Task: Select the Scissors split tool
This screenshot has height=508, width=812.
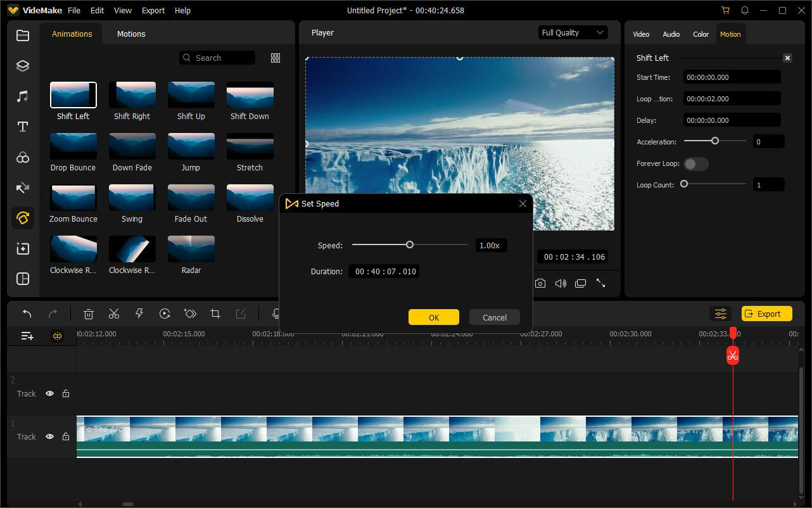Action: click(x=114, y=314)
